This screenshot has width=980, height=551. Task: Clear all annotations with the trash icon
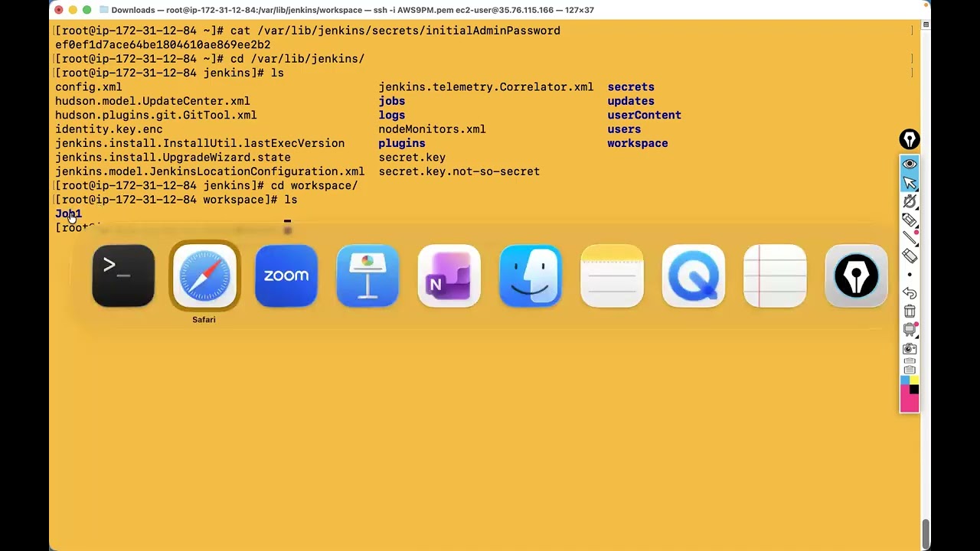click(910, 311)
